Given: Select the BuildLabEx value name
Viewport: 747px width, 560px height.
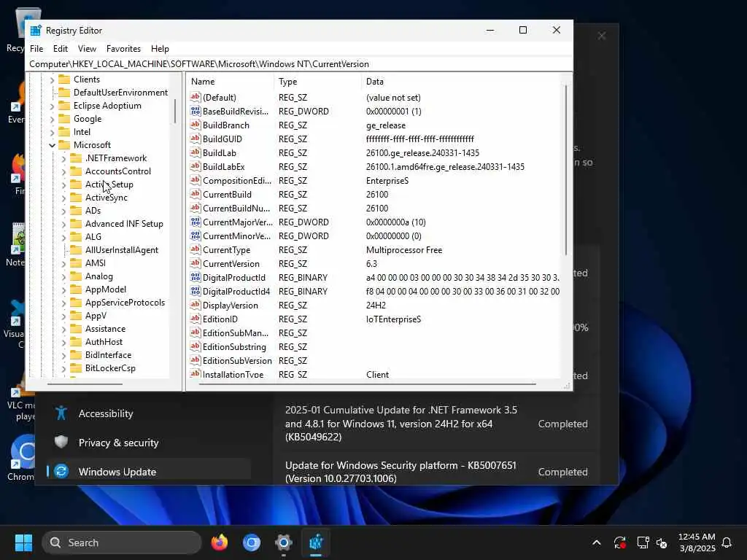Looking at the screenshot, I should click(223, 167).
